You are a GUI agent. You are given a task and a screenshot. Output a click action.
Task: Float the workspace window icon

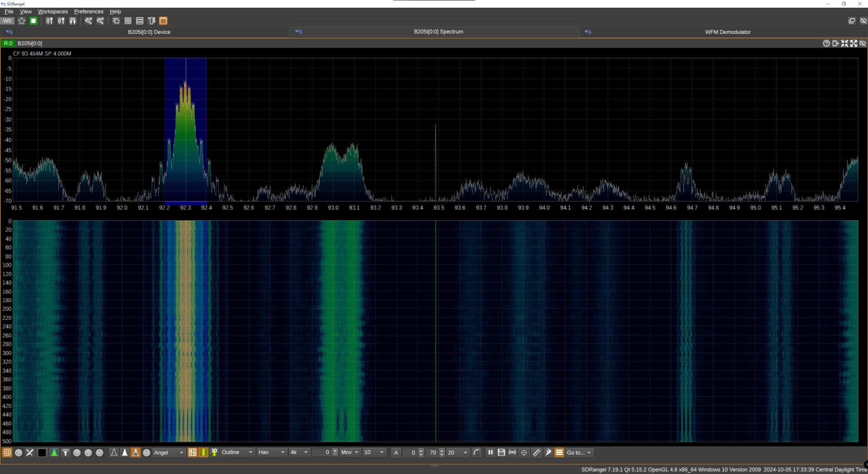coord(852,21)
